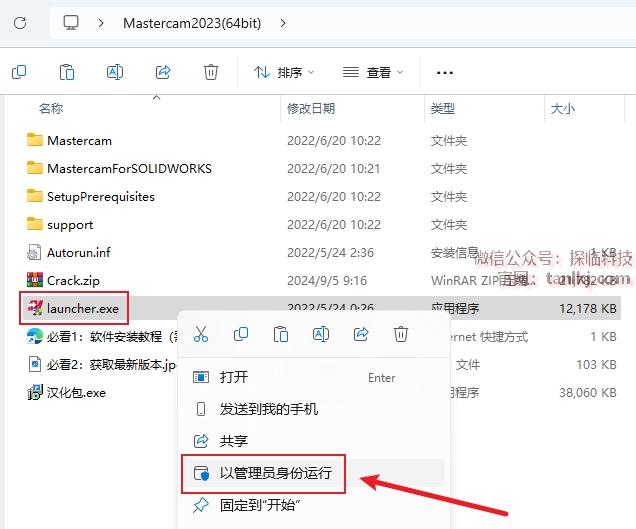The image size is (636, 529).
Task: Click the context menu Copy icon
Action: click(241, 335)
